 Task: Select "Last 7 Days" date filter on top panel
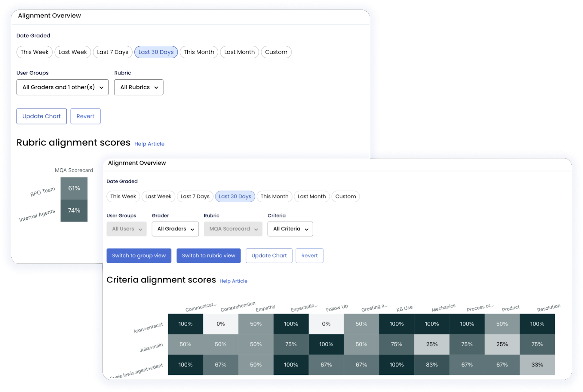(112, 52)
